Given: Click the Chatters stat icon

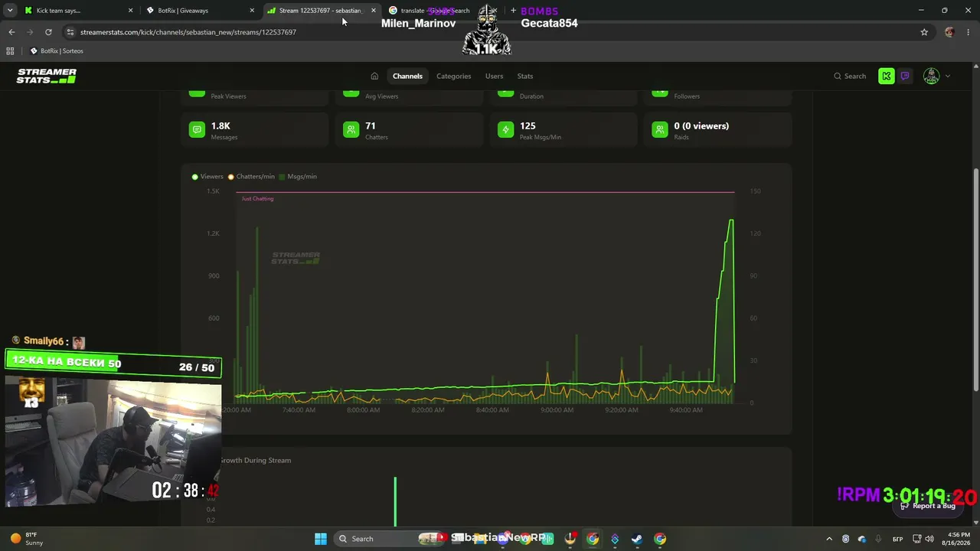Looking at the screenshot, I should (x=351, y=130).
